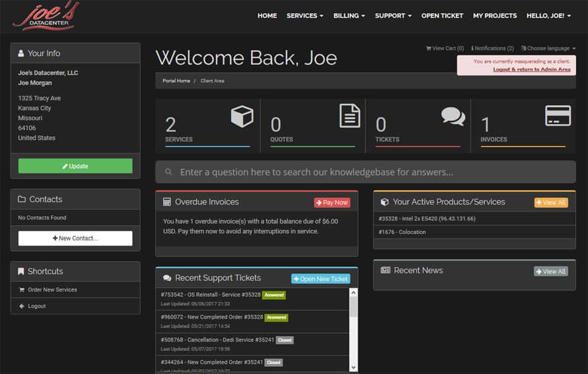Click Portal Home breadcrumb

click(x=176, y=81)
